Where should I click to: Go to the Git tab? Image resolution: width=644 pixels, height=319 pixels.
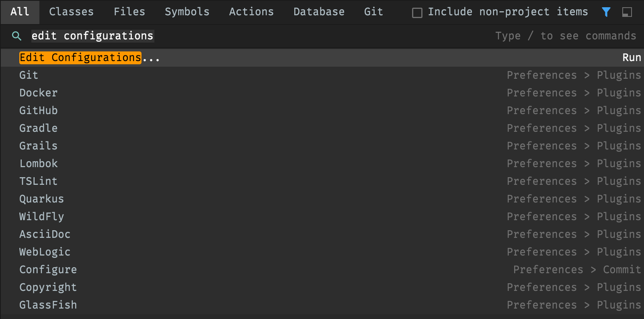373,12
